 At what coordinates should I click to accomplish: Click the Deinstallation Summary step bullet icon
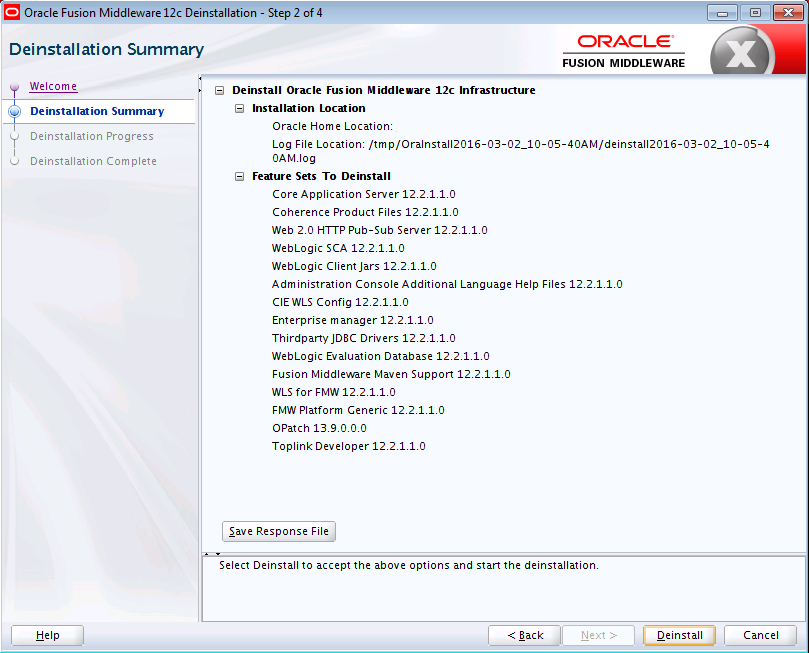(14, 111)
